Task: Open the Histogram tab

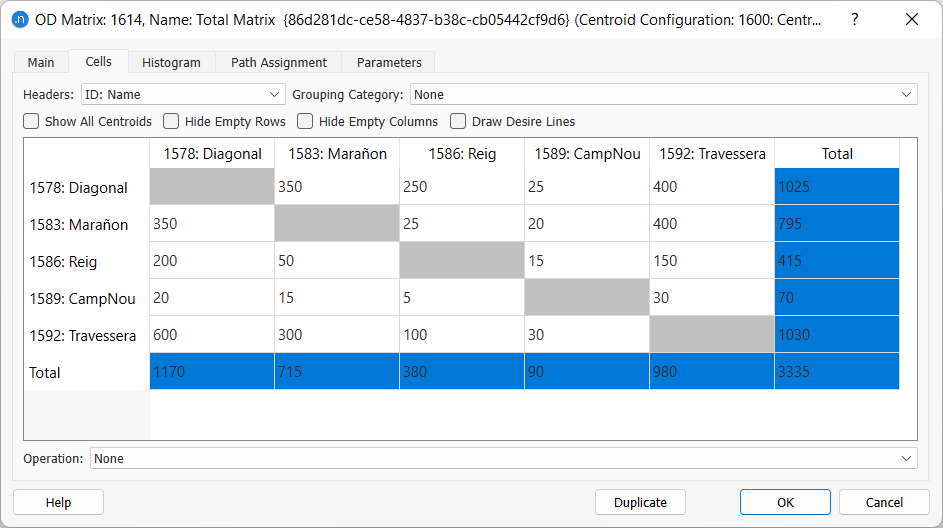Action: [171, 62]
